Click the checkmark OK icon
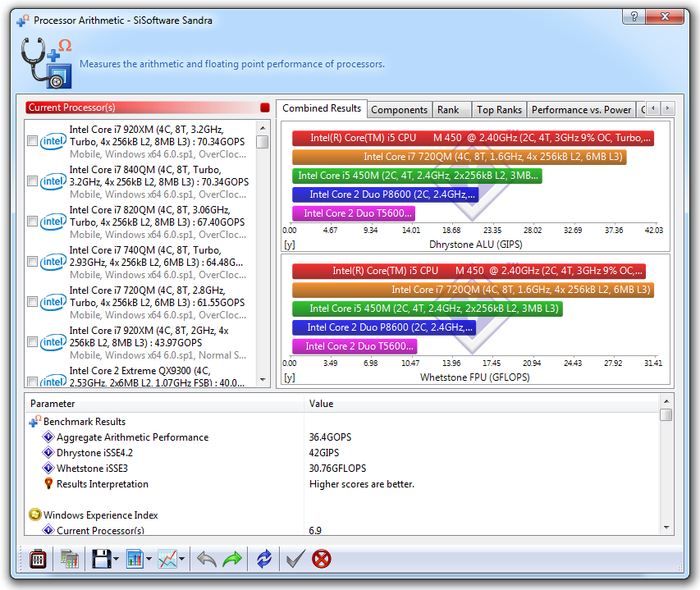This screenshot has width=700, height=590. click(x=295, y=559)
